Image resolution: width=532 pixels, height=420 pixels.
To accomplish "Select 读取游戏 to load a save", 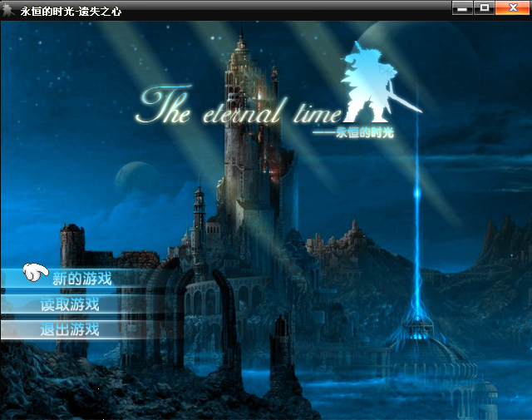I will click(70, 304).
